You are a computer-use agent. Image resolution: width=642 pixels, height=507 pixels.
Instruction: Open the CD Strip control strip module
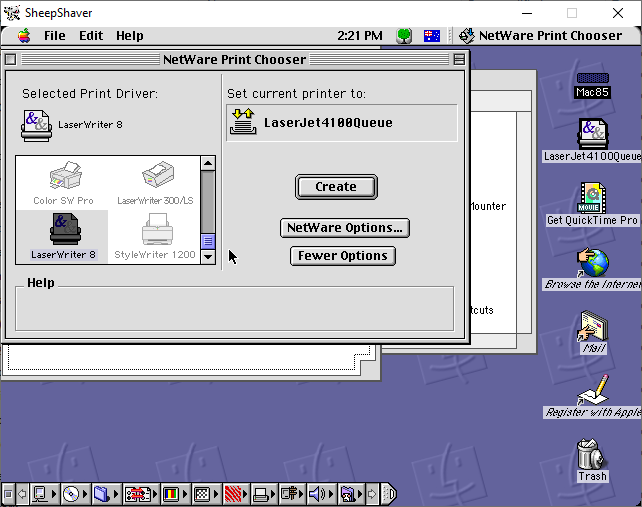coord(75,494)
